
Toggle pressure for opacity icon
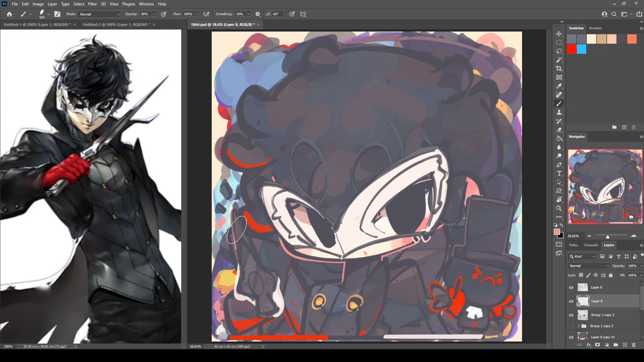click(164, 14)
